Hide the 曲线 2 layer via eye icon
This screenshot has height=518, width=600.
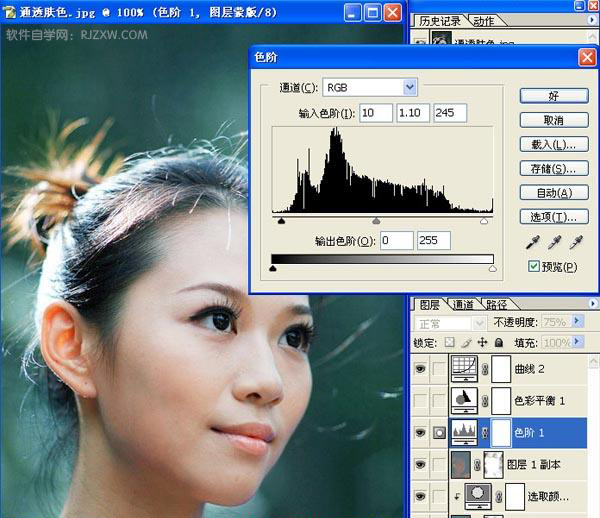click(420, 369)
